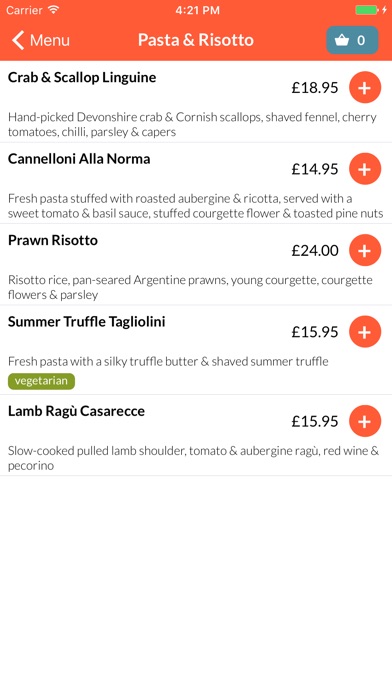Screen dimensions: 392x696
Task: Tap the £18.95 price label
Action: click(315, 88)
